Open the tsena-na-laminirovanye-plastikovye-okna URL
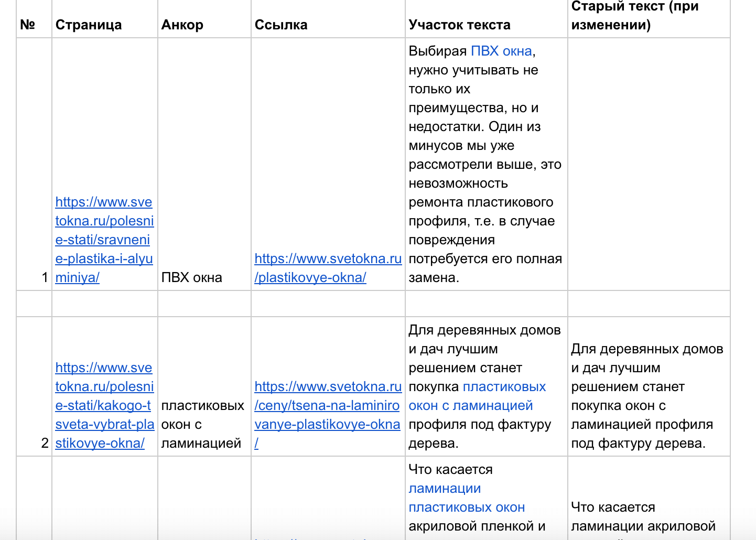 click(328, 405)
